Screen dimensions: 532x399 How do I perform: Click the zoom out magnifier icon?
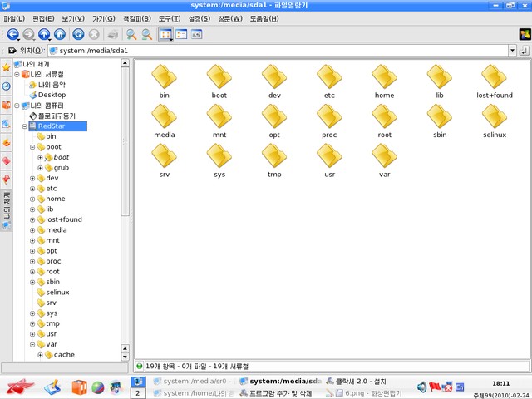coord(147,34)
